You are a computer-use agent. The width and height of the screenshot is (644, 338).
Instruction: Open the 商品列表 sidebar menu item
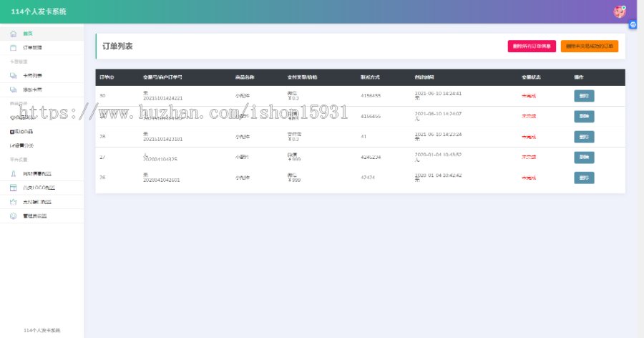click(23, 117)
